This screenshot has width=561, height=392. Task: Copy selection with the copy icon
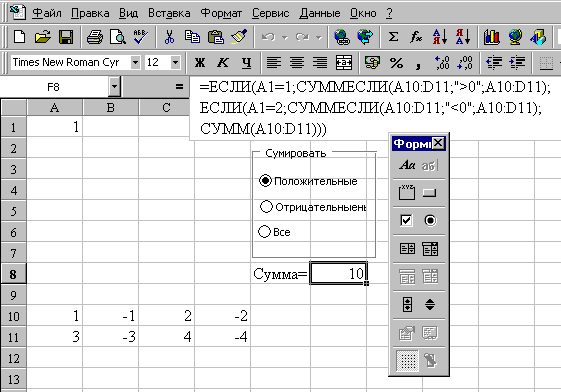[x=192, y=37]
